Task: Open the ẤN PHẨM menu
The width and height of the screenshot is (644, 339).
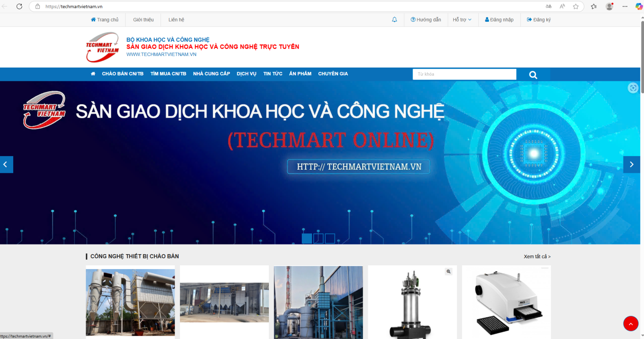Action: pyautogui.click(x=300, y=74)
